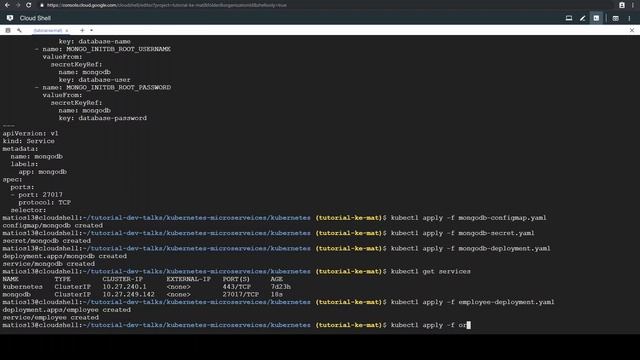Click 'employee-deployment.yaml' in the command
This screenshot has width=640, height=360.
[506, 302]
